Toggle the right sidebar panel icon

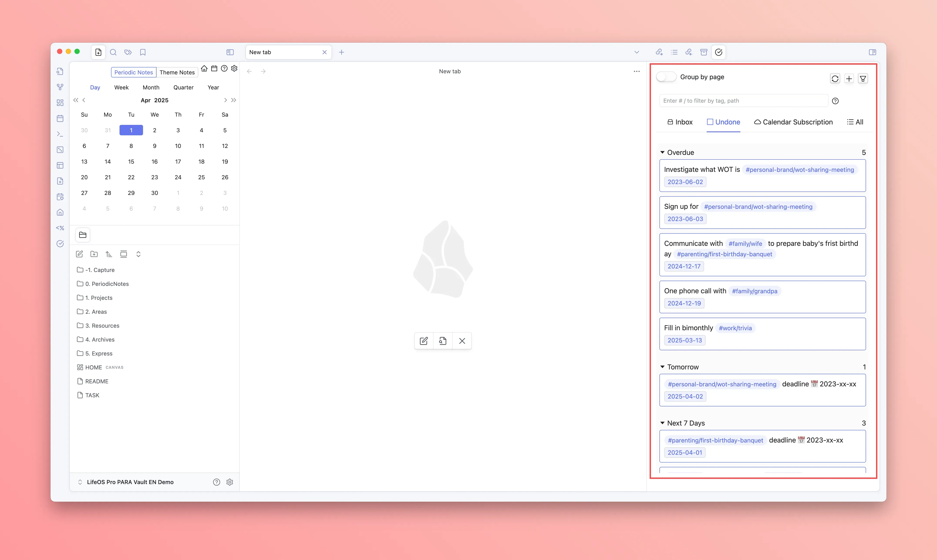tap(872, 52)
